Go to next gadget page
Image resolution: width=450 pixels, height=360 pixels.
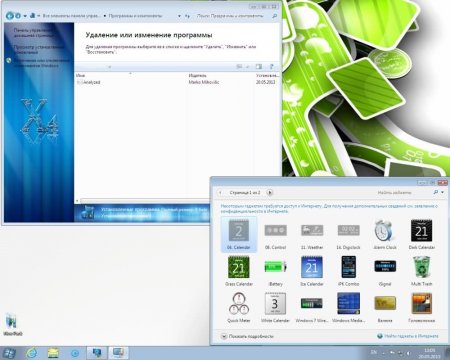click(270, 192)
